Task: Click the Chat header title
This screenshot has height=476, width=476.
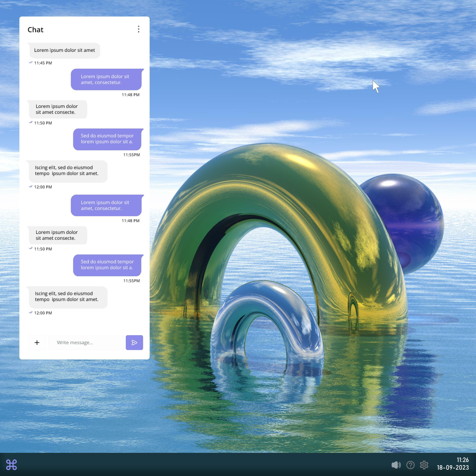Action: 36,30
